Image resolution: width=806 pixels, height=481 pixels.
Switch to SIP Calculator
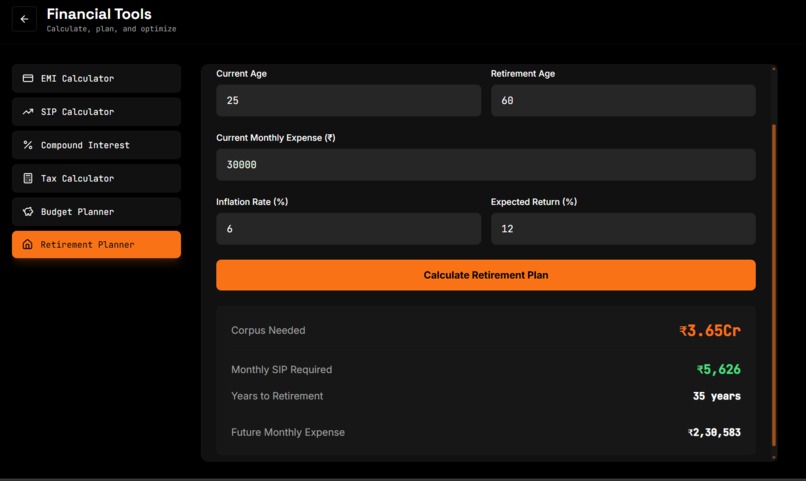click(97, 112)
